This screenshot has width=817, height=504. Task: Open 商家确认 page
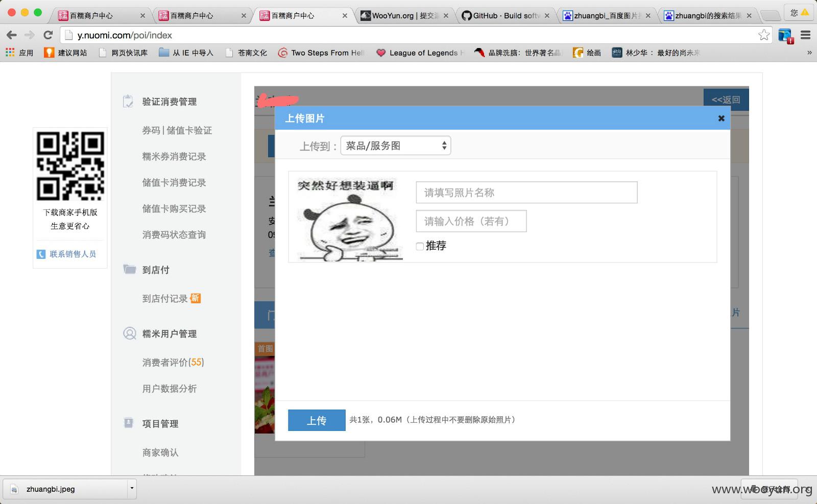click(x=160, y=452)
